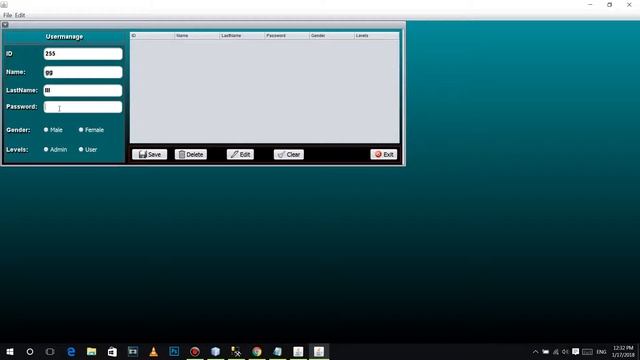The image size is (640, 360).
Task: Open the Windows Start menu
Action: pyautogui.click(x=10, y=351)
